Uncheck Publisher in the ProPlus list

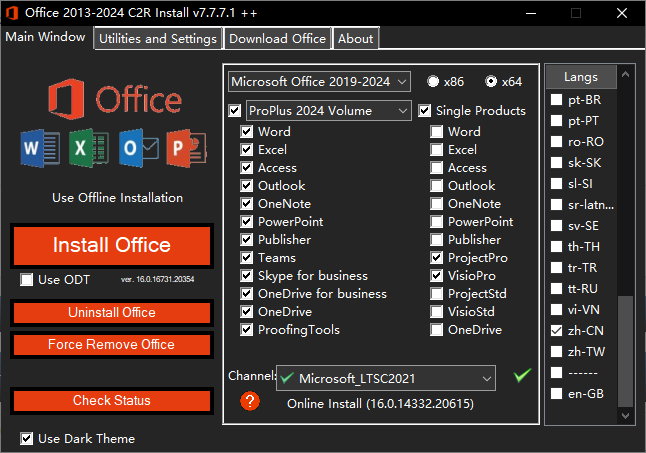[247, 240]
